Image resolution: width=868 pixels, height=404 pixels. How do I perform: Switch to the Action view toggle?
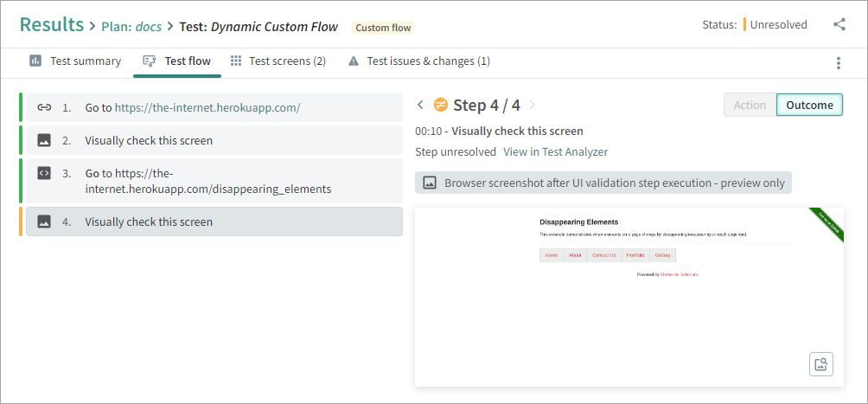click(750, 106)
